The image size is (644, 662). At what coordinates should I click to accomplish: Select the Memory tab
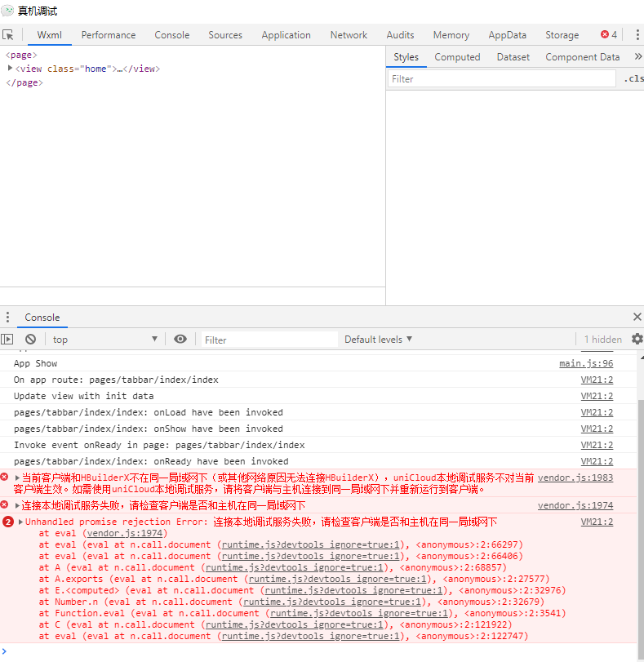click(451, 35)
